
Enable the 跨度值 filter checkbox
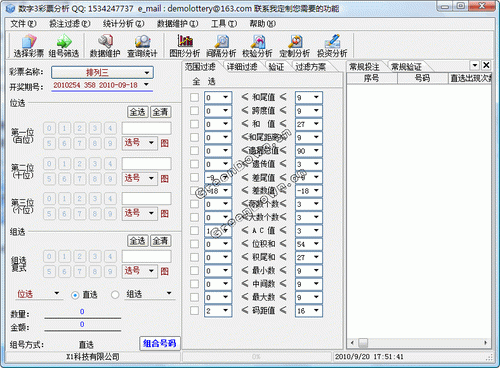point(194,111)
